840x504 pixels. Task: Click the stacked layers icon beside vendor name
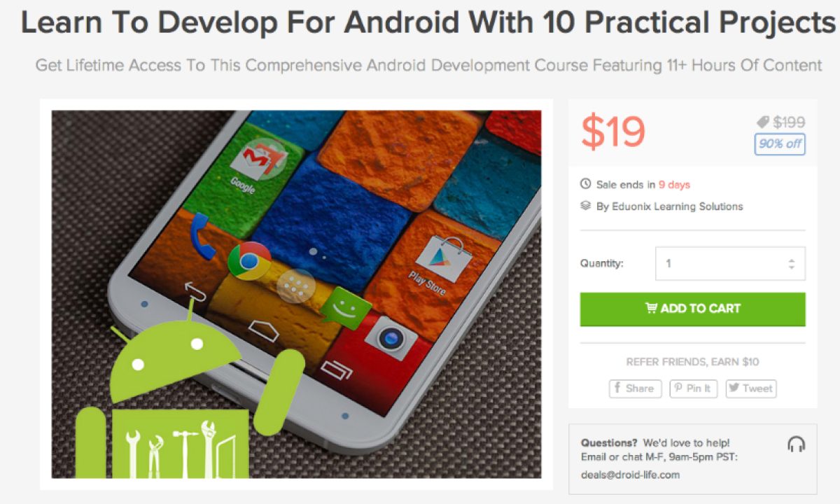tap(586, 206)
